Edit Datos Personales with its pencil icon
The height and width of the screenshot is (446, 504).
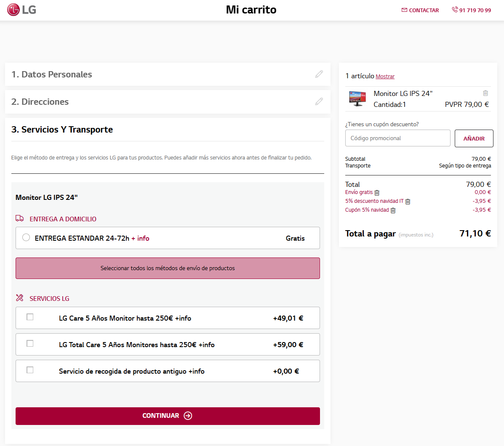tap(319, 74)
